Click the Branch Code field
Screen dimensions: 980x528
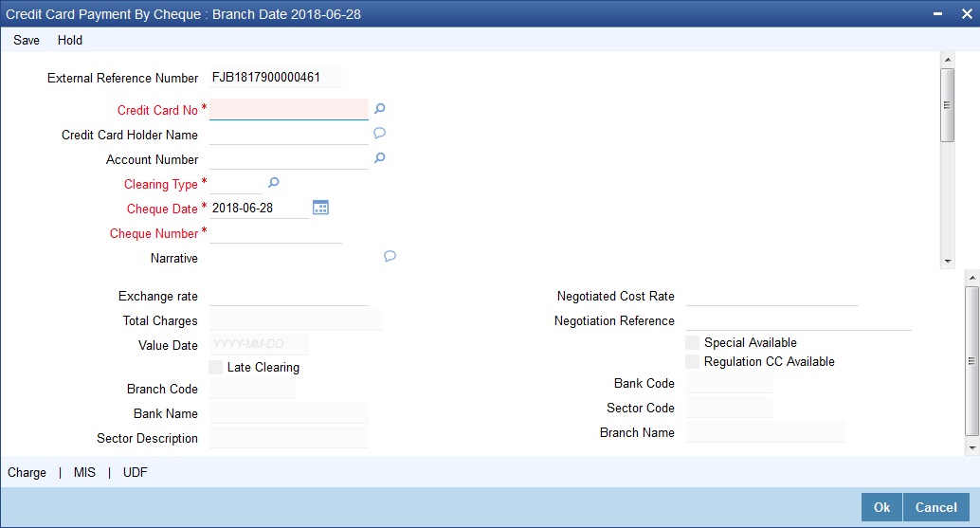pos(252,388)
